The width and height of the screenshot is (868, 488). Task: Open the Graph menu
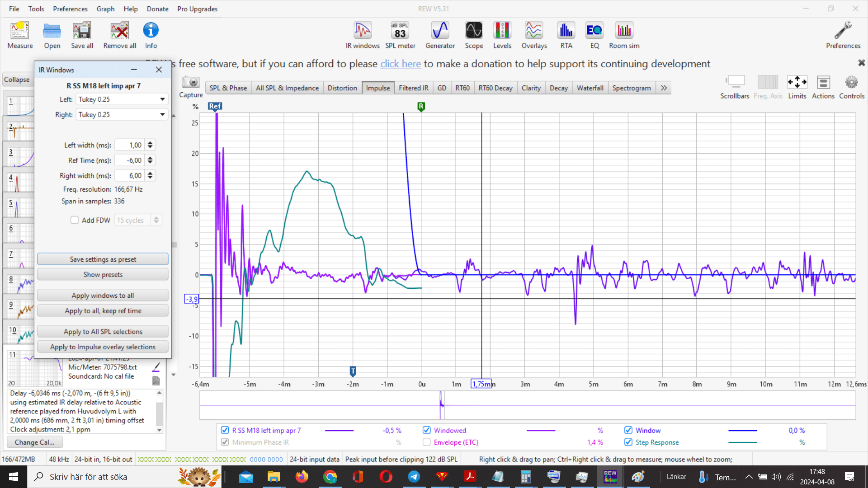point(105,9)
